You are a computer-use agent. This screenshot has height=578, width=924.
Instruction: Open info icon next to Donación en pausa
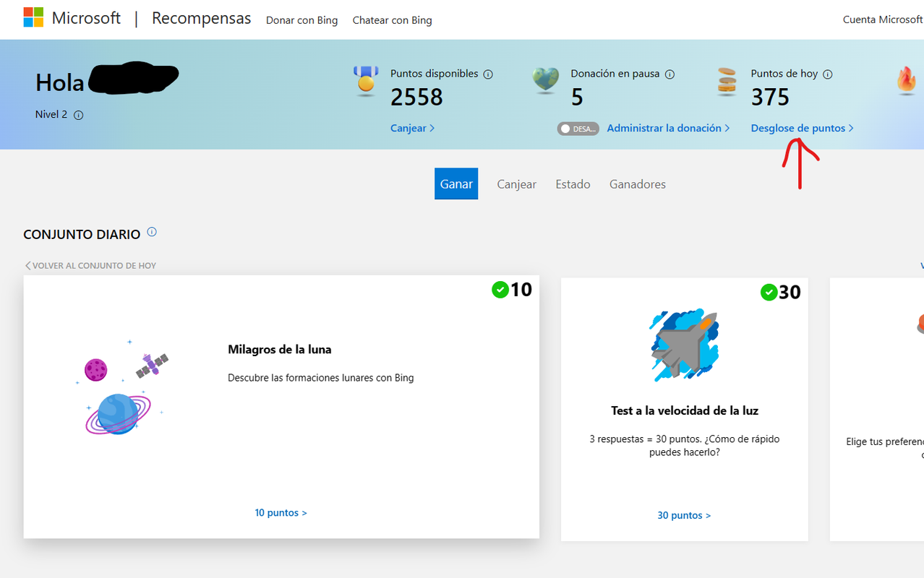click(x=670, y=74)
